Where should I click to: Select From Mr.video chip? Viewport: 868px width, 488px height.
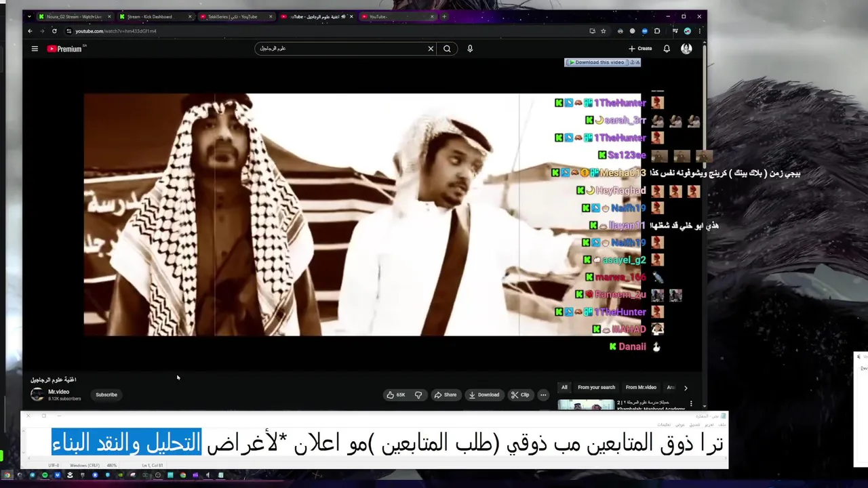(x=641, y=388)
